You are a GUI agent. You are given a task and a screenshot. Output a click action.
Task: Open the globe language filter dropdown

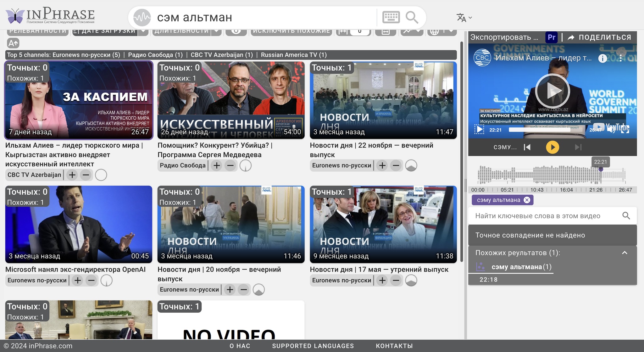click(442, 31)
